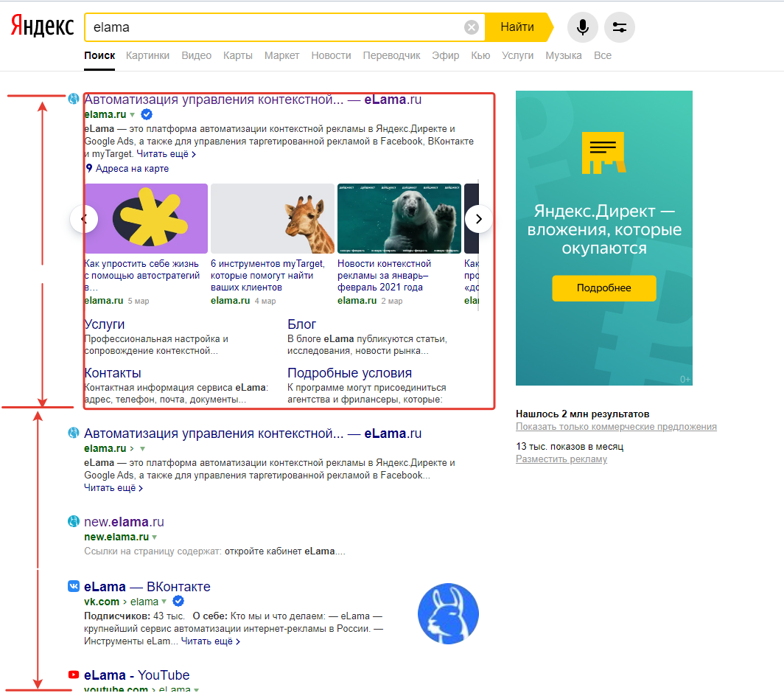Click the favicon of the first elama.ru result
784x693 pixels.
[74, 99]
